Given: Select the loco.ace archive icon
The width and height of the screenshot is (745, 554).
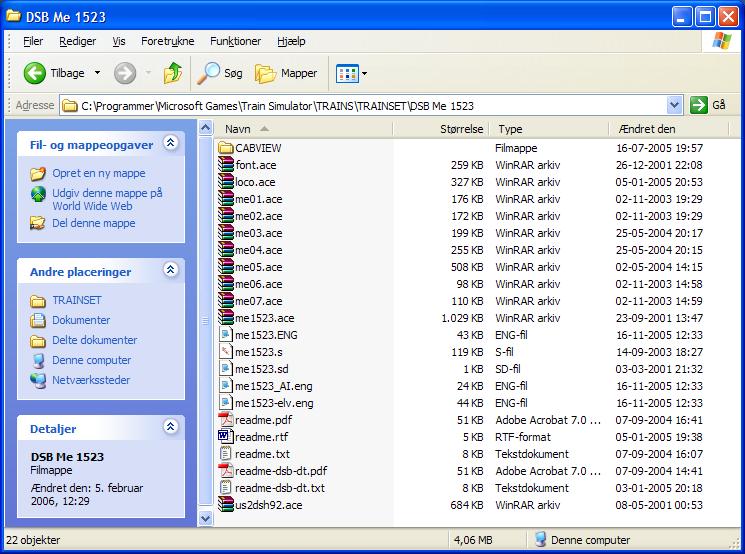Looking at the screenshot, I should pos(226,182).
